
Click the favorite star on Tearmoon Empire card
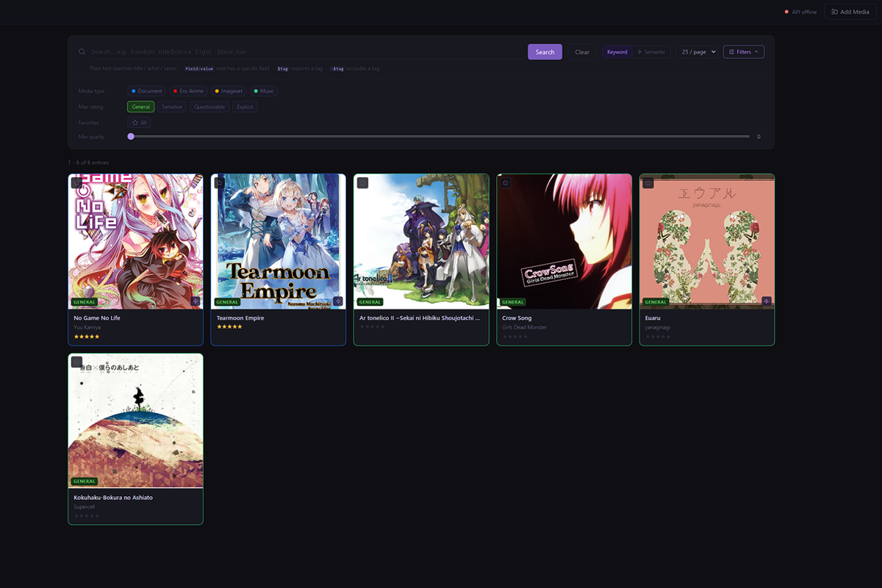[x=220, y=183]
